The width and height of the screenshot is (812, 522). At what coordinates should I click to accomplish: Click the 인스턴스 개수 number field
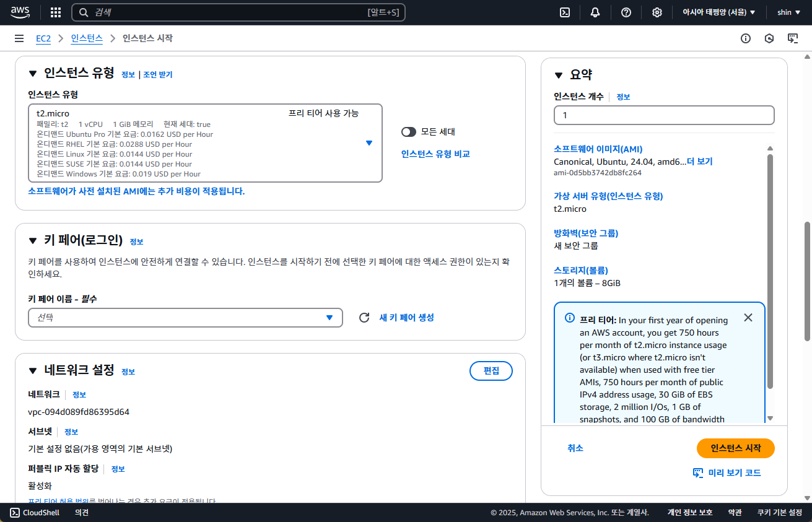pos(664,115)
